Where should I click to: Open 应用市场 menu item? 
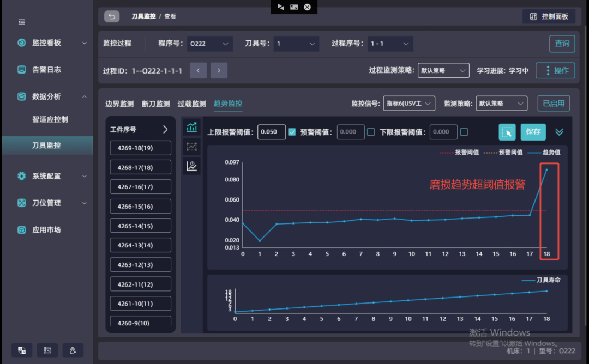47,229
